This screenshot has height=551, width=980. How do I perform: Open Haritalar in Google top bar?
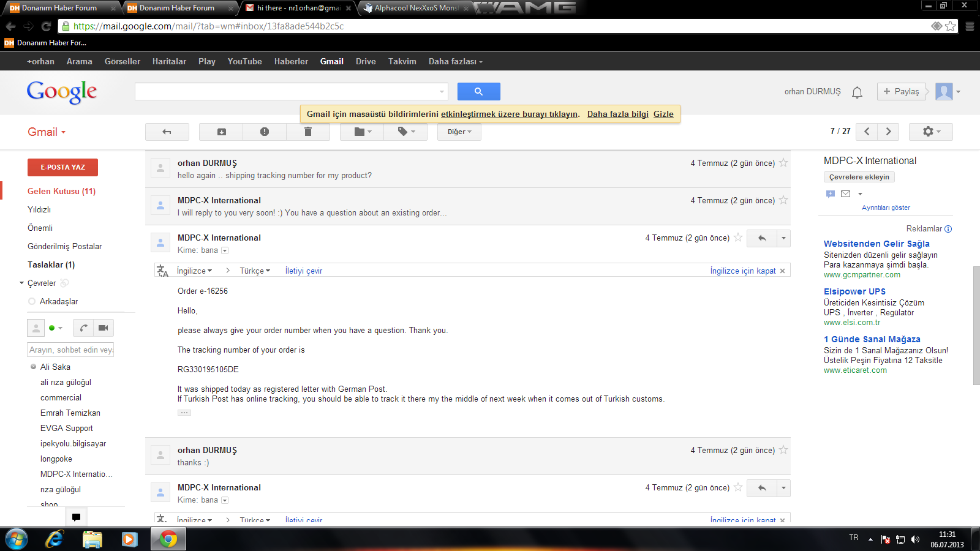169,61
